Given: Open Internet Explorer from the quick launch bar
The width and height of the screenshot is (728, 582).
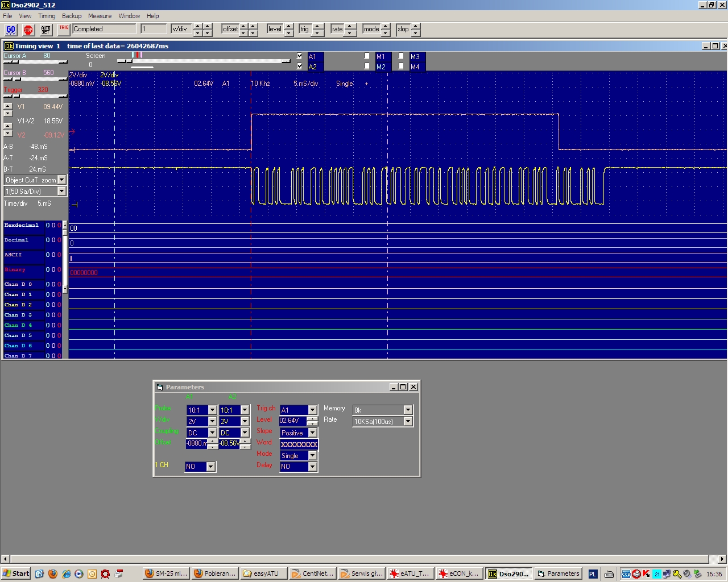Looking at the screenshot, I should click(66, 574).
